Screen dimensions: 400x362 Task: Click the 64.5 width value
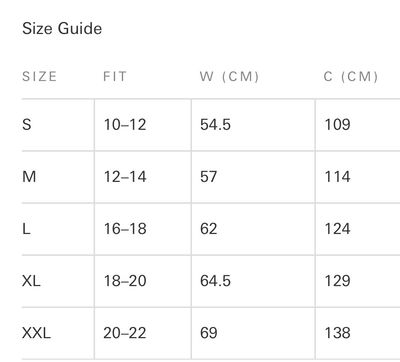coord(215,281)
